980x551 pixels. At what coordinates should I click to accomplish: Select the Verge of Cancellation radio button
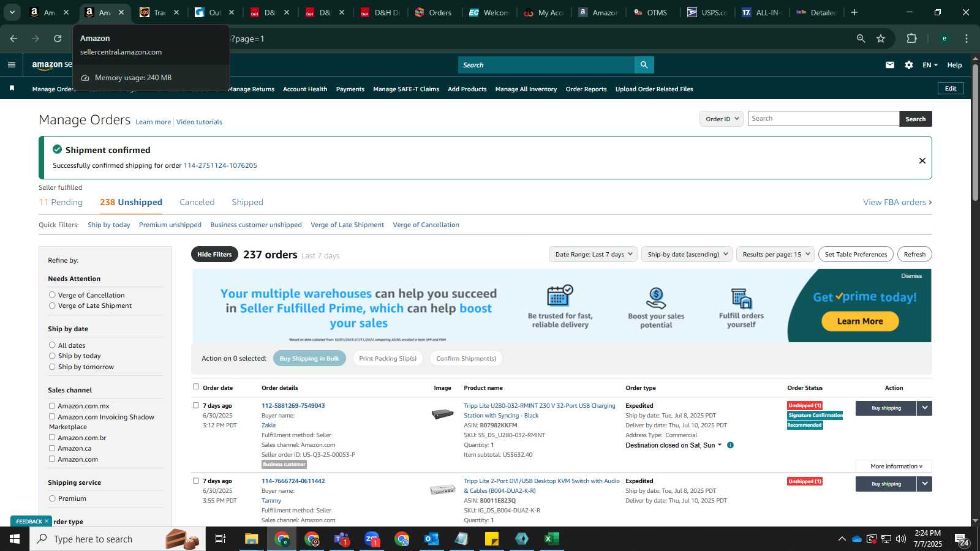coord(52,294)
